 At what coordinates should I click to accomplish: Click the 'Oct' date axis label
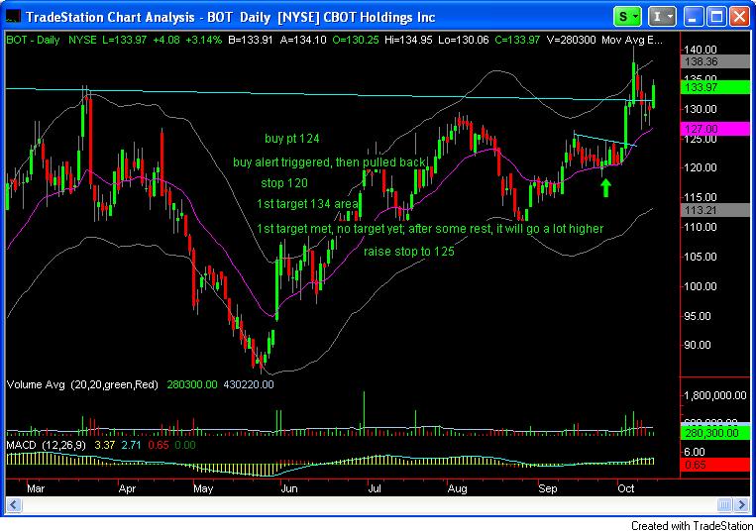pos(626,488)
